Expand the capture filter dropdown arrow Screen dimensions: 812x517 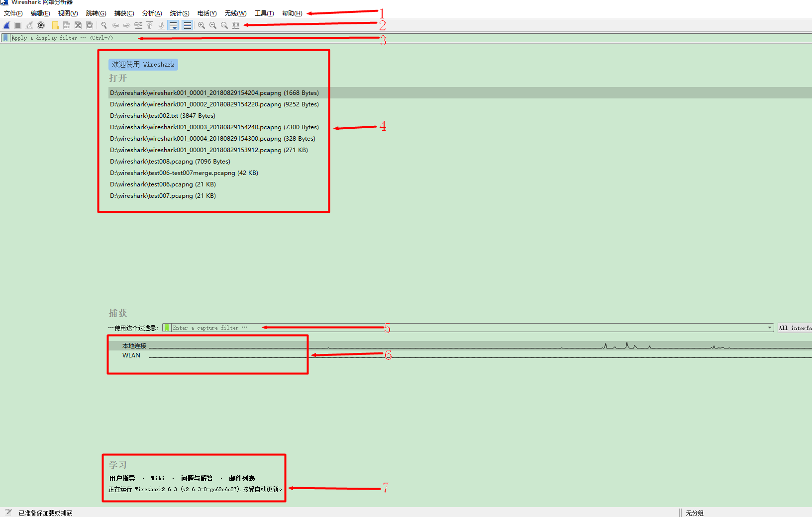coord(770,328)
